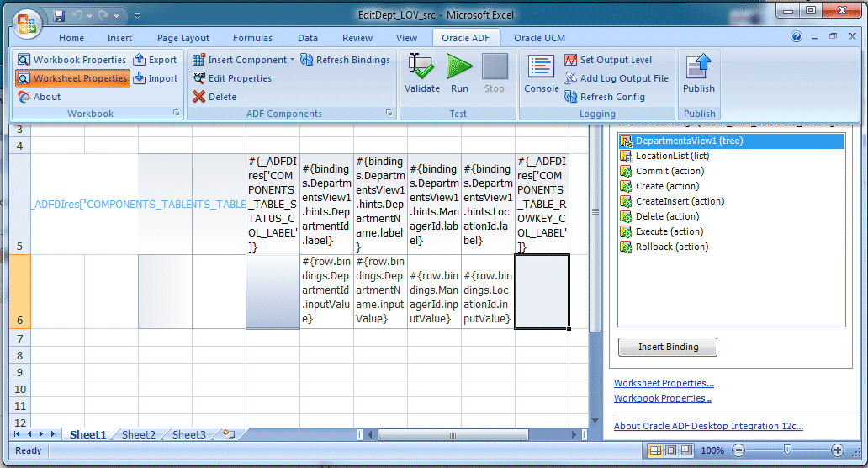Click zoom in plus button

pos(838,450)
